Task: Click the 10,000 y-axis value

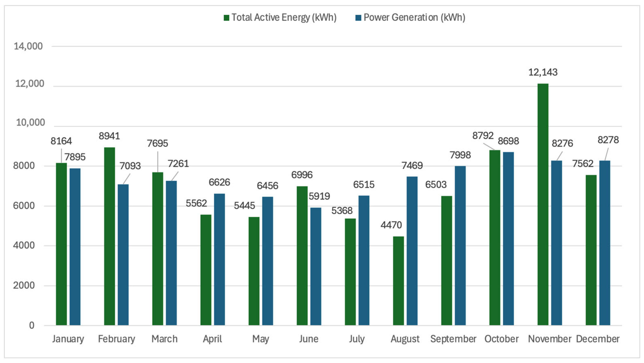Action: [31, 123]
